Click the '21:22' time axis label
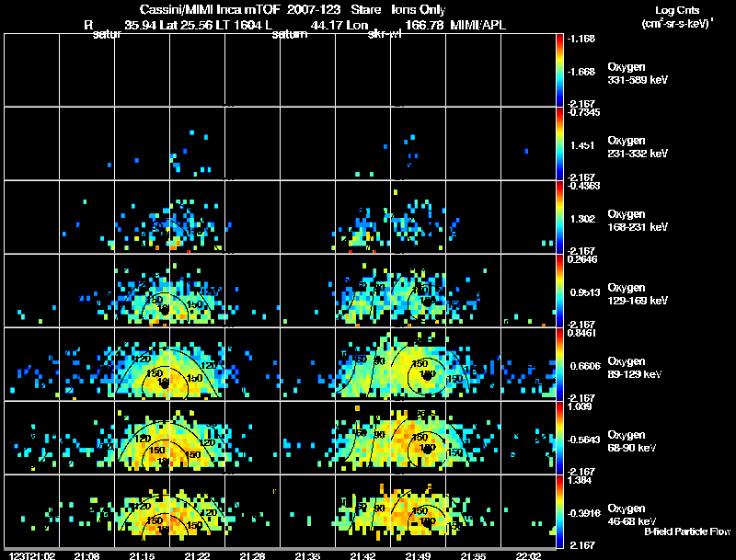736x560 pixels. [x=197, y=556]
